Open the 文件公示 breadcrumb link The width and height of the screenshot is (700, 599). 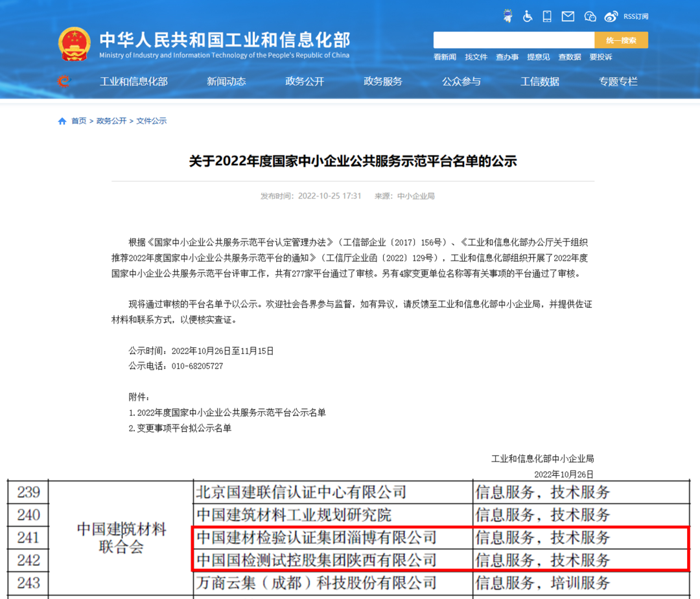(x=152, y=121)
